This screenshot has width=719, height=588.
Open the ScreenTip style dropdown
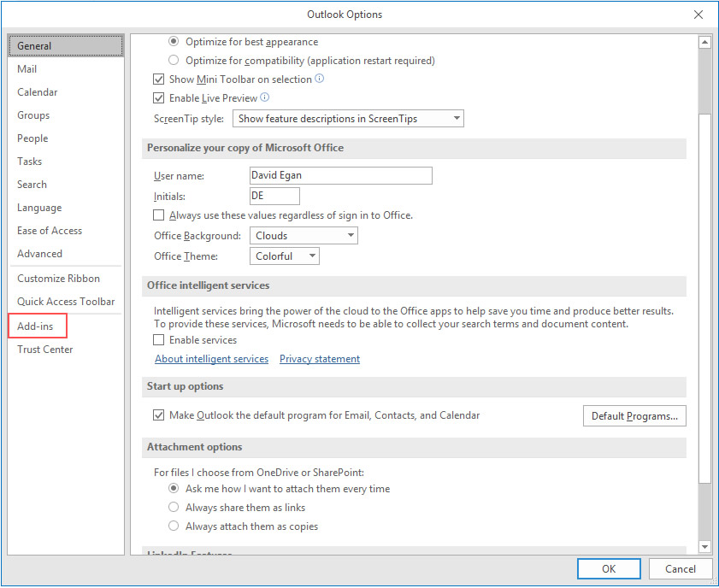pos(348,119)
